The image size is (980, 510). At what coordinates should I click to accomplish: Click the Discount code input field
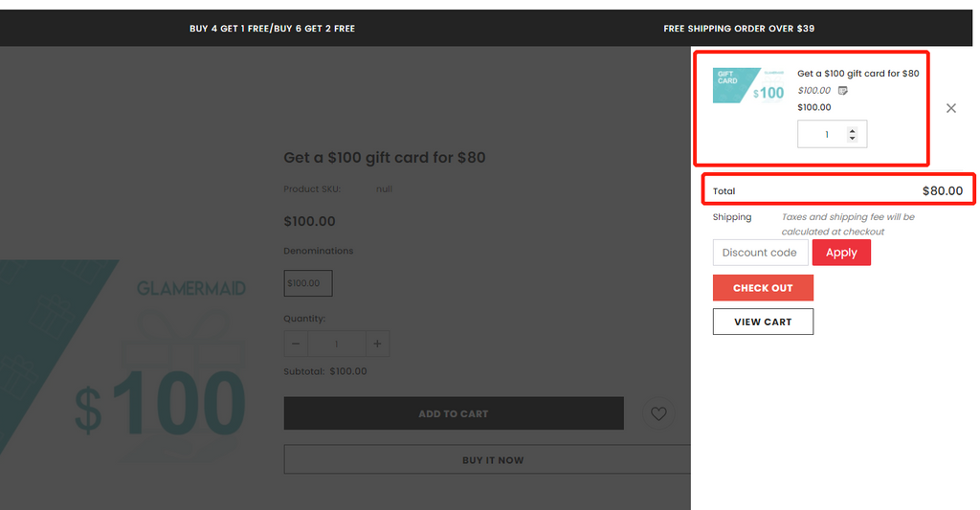(760, 253)
